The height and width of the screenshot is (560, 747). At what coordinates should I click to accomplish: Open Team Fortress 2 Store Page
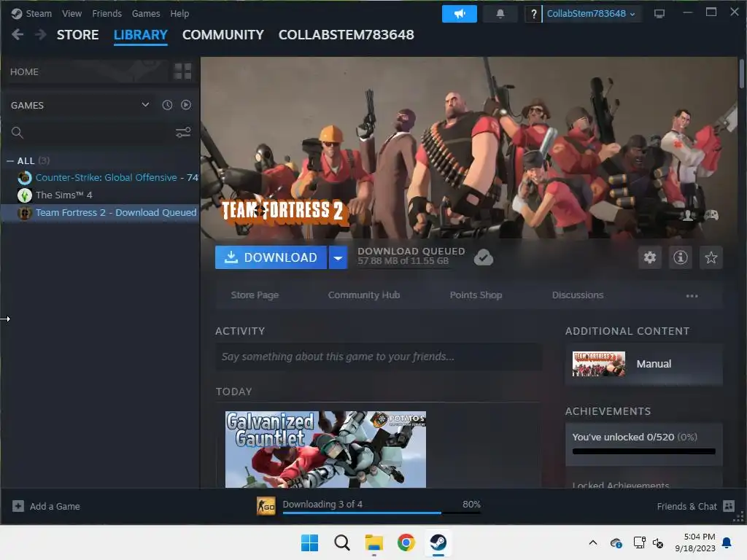click(255, 295)
